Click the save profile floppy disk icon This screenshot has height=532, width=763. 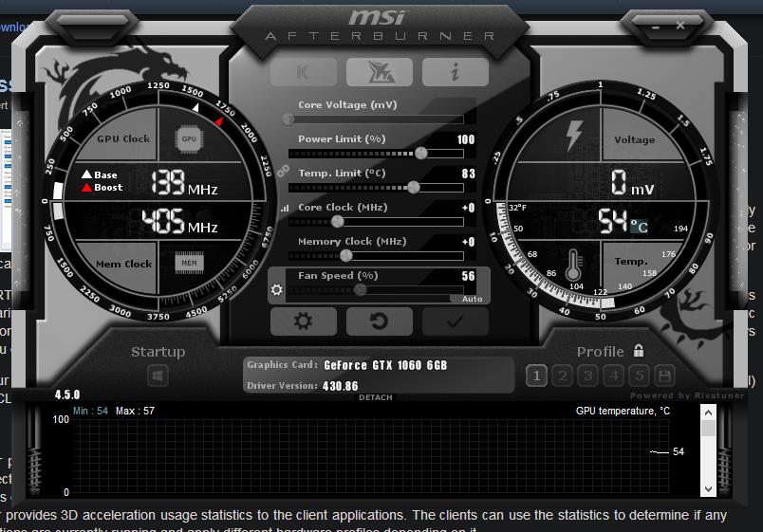tap(664, 376)
